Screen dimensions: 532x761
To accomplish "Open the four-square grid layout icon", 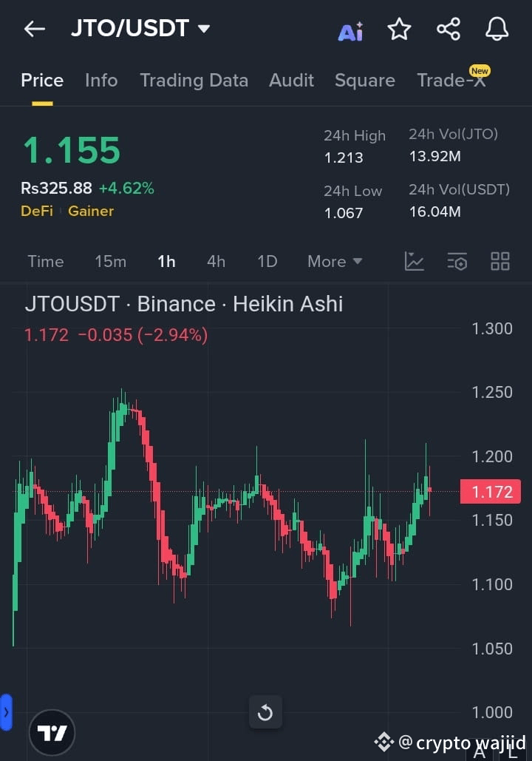I will tap(500, 261).
